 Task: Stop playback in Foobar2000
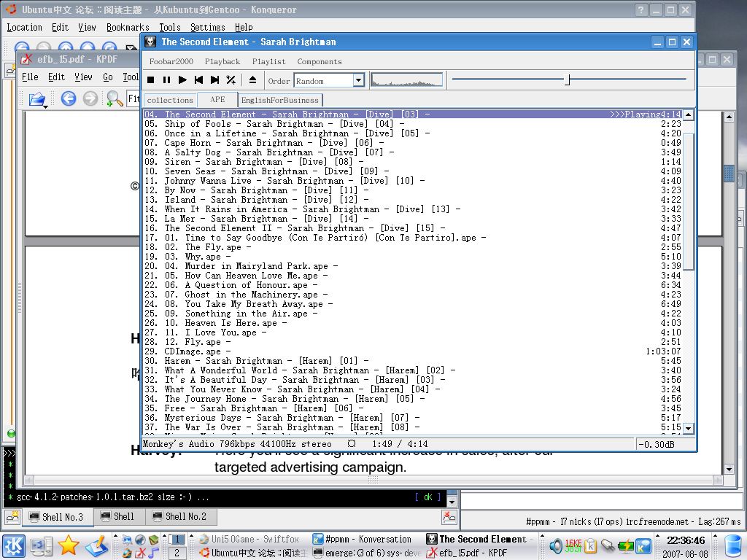(150, 80)
